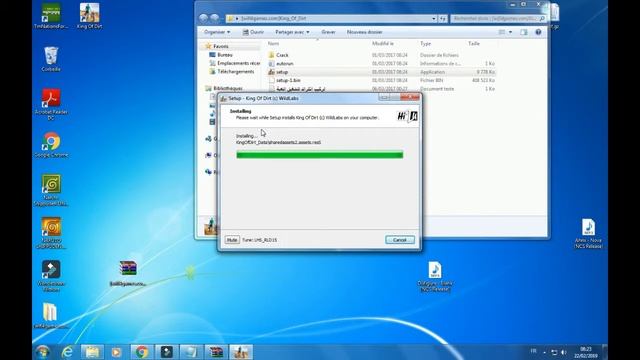Open the Windows Start menu orb
Image resolution: width=640 pixels, height=360 pixels.
(42, 352)
